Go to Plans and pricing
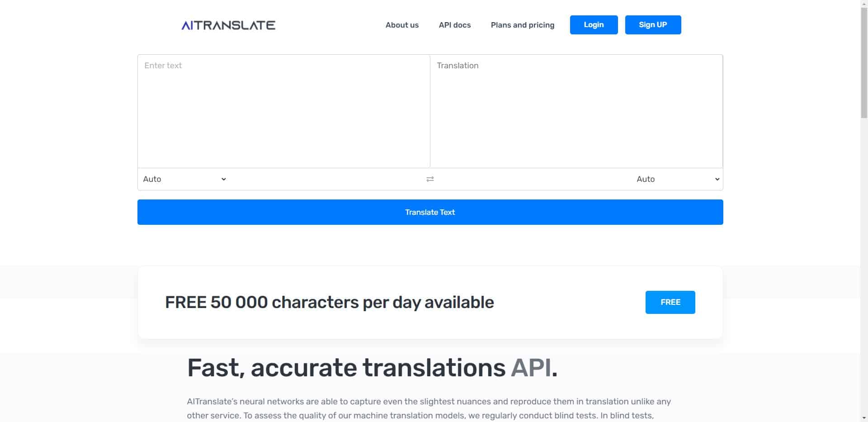Viewport: 868px width, 422px height. coord(522,25)
